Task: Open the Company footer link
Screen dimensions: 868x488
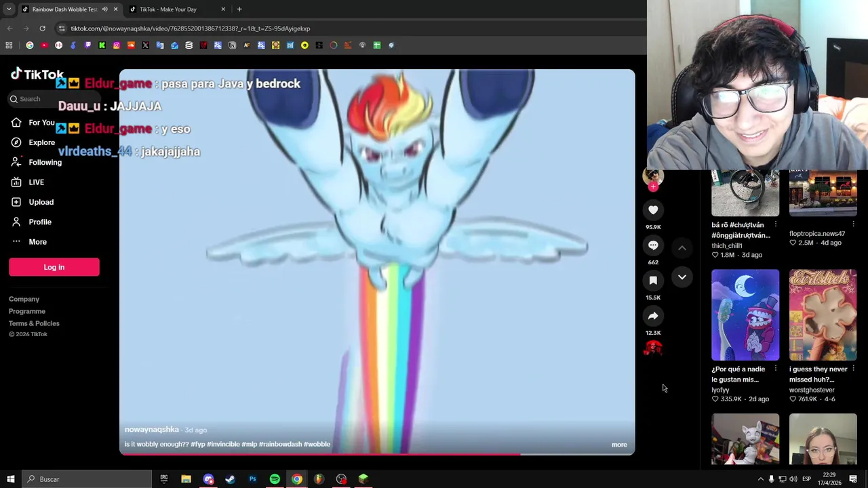Action: [x=24, y=299]
